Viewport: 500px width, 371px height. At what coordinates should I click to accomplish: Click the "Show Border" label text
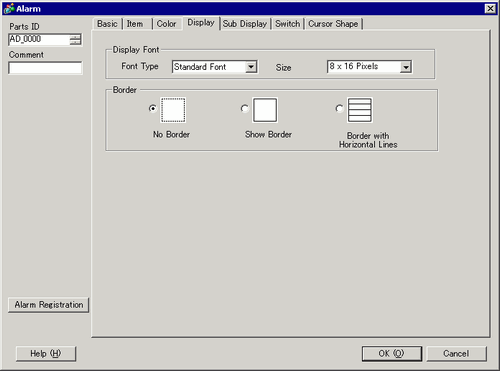coord(268,134)
